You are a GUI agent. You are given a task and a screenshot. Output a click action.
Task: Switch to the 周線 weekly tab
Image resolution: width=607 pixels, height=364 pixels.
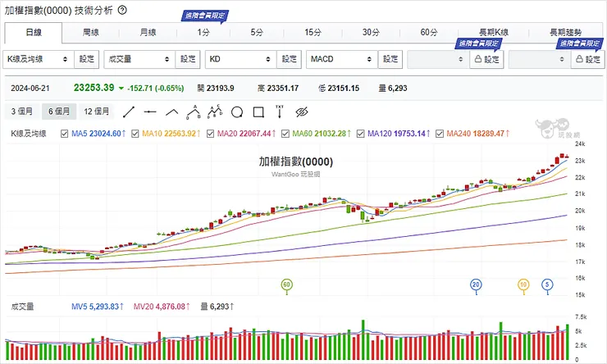tap(90, 33)
